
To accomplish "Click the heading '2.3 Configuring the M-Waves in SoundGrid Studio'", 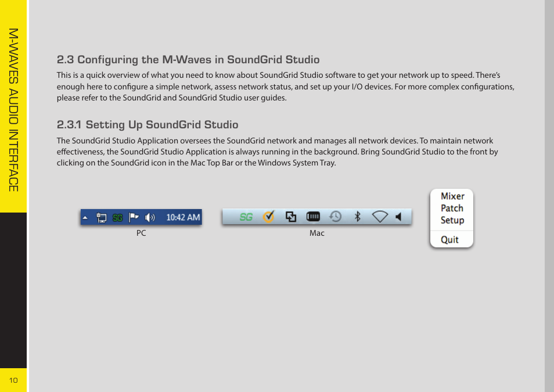I will pyautogui.click(x=188, y=60).
